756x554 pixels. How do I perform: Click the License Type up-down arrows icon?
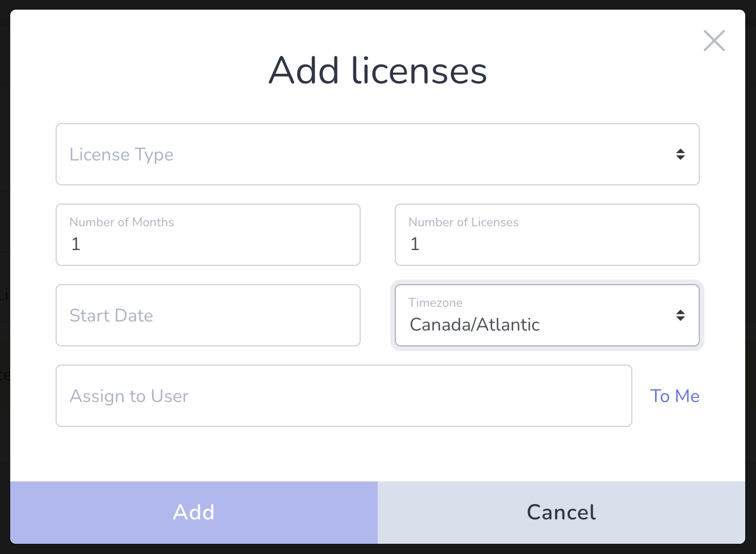pos(681,154)
